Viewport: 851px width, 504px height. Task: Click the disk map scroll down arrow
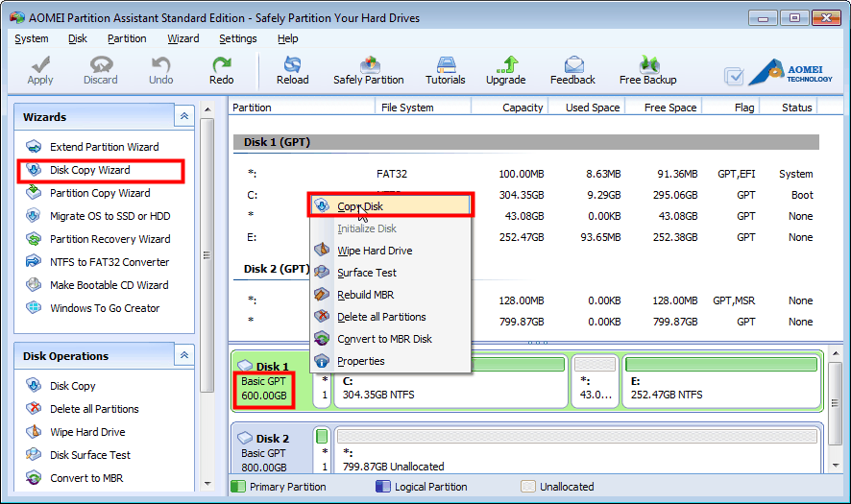(x=836, y=466)
